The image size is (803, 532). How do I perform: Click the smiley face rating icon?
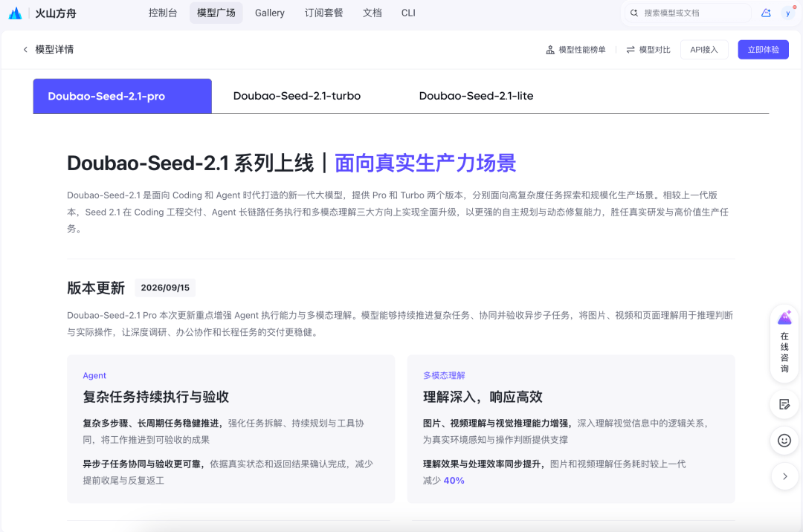tap(784, 441)
